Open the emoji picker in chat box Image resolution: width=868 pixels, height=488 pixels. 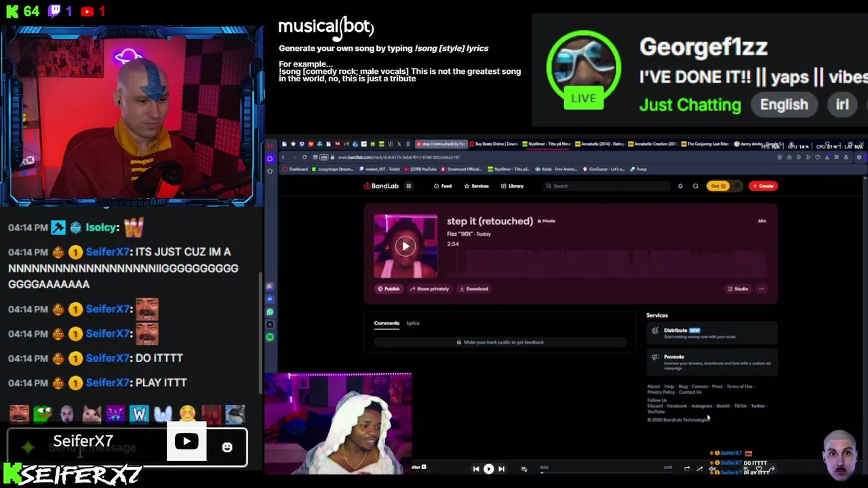[227, 447]
